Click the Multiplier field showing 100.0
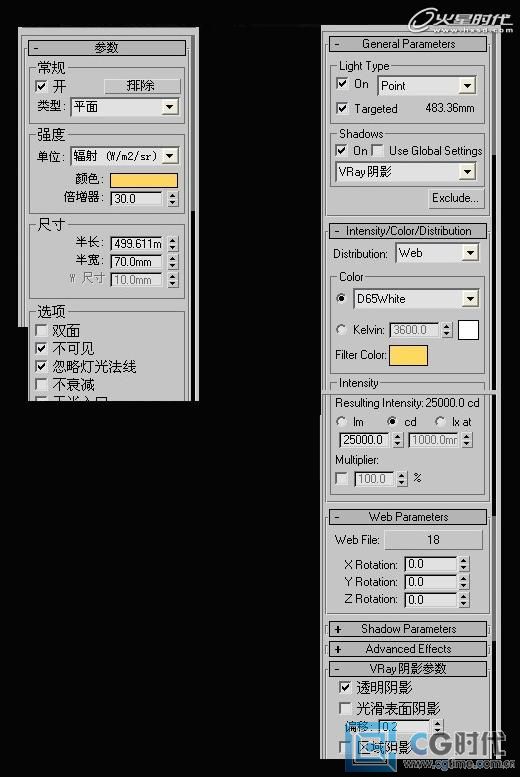The width and height of the screenshot is (520, 777). pos(375,479)
